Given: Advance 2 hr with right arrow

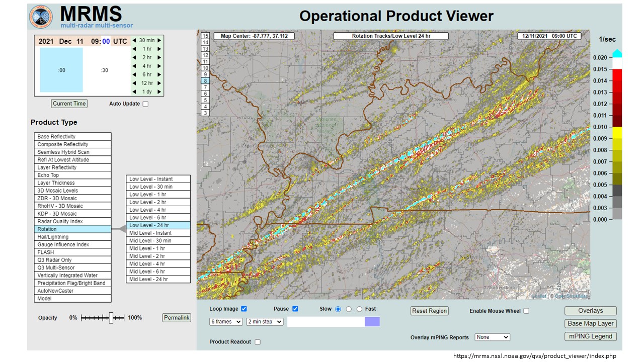Looking at the screenshot, I should pos(159,57).
